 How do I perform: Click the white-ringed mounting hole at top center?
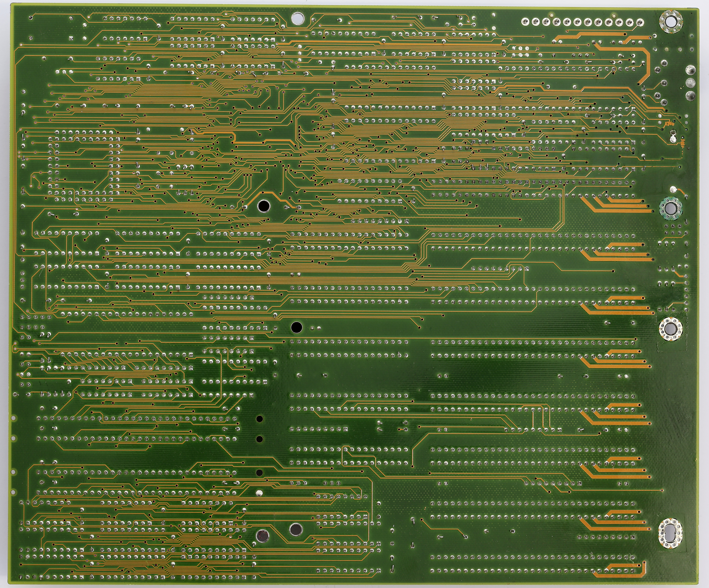point(298,19)
